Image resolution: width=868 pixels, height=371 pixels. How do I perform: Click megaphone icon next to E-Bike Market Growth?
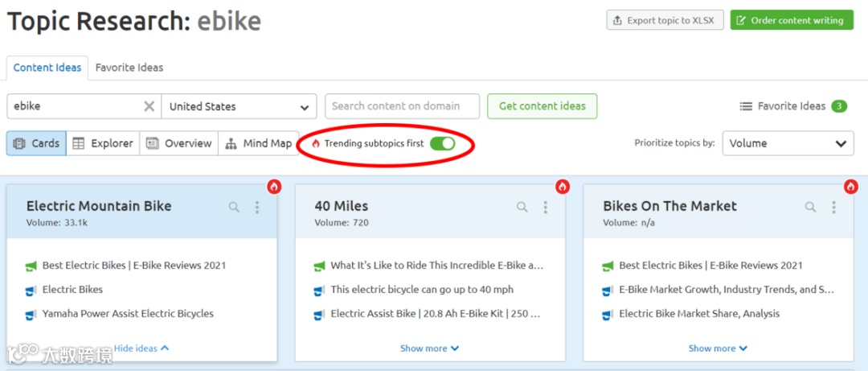pos(608,290)
